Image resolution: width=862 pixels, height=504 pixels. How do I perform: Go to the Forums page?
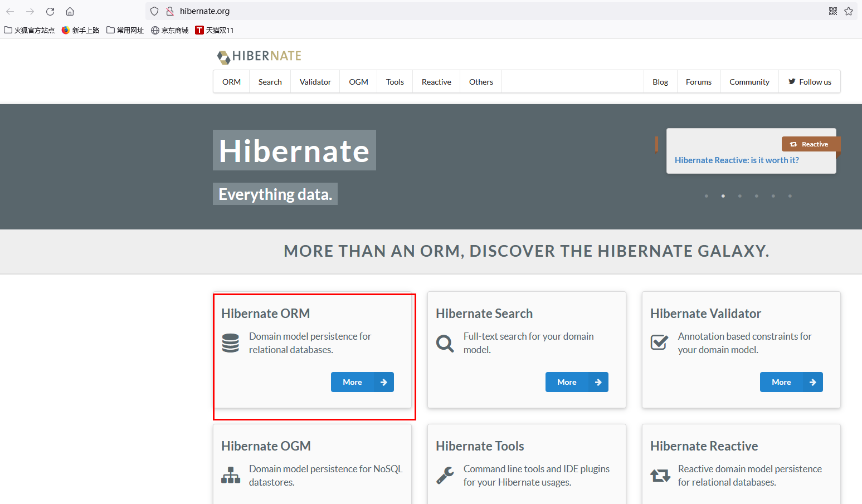(699, 82)
